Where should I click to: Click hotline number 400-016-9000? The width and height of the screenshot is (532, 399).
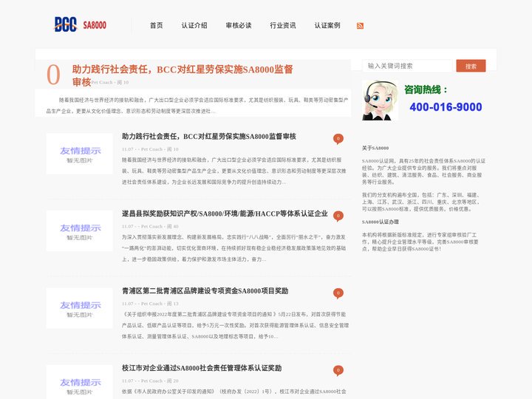[446, 107]
